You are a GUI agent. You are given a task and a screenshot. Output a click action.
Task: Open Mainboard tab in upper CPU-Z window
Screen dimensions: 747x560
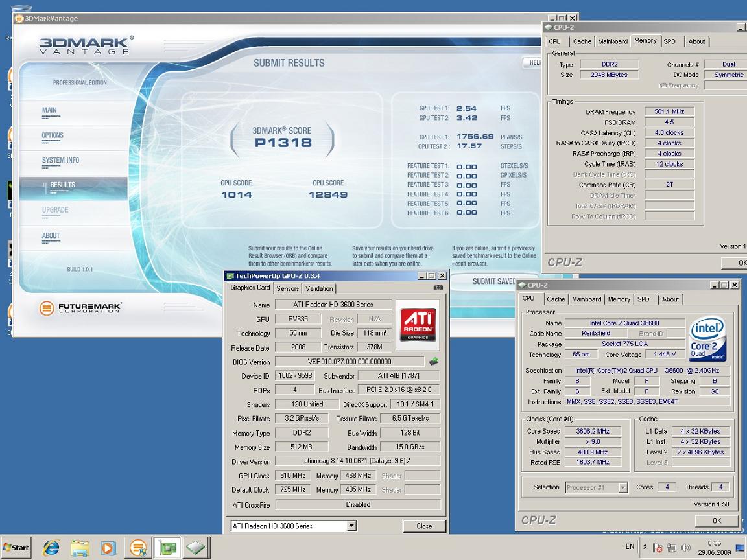613,41
